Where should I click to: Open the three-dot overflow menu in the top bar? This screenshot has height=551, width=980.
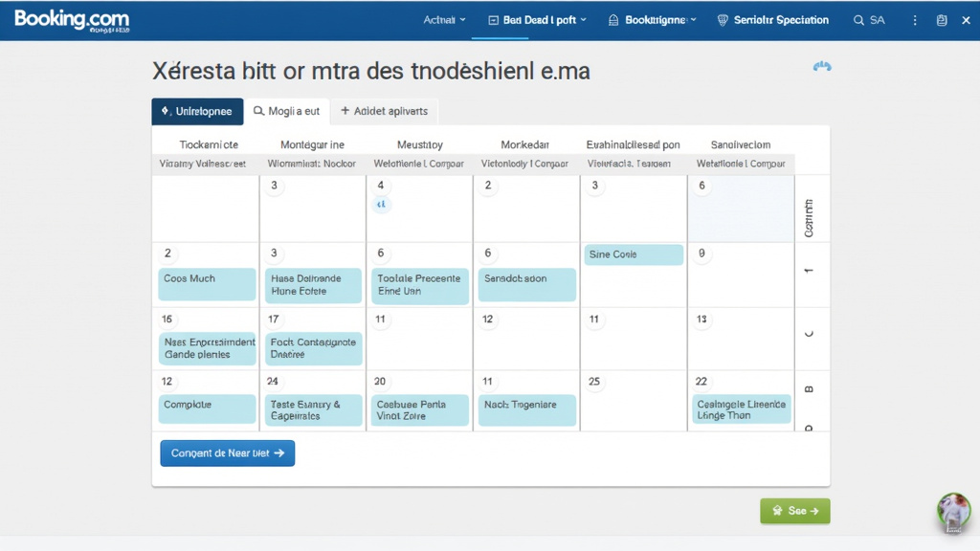915,19
